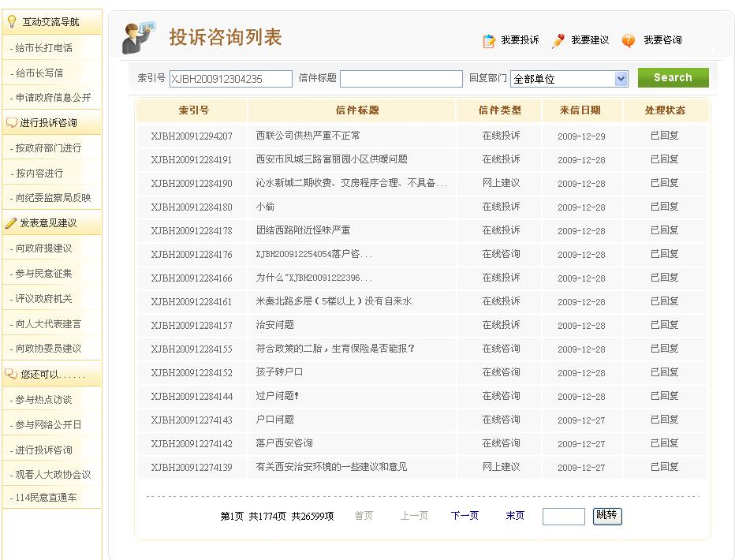This screenshot has height=560, width=735.
Task: Open the letter 有关西安治安环境的一些建议和意见
Action: point(331,467)
